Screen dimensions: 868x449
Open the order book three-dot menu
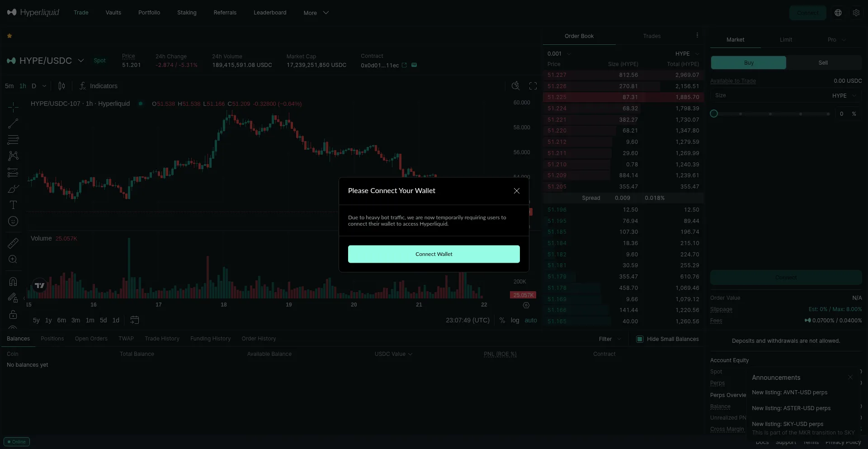(x=697, y=35)
